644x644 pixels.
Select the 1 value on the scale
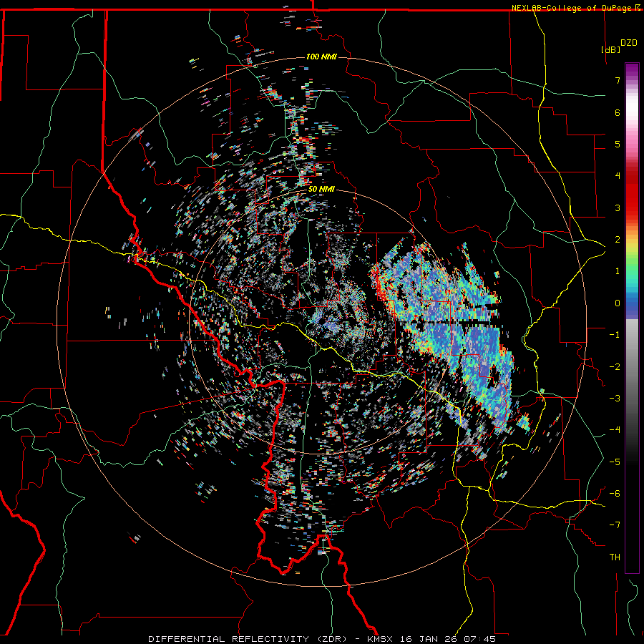(618, 271)
